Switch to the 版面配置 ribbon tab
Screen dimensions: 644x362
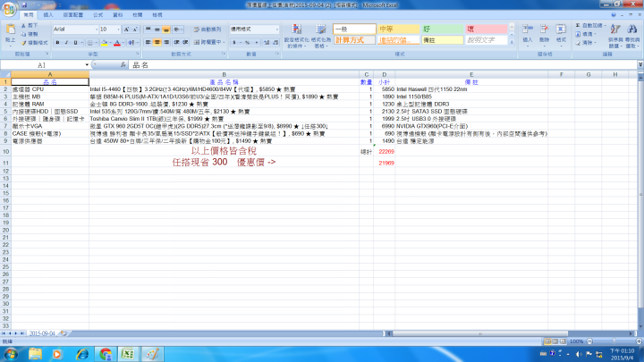(72, 15)
